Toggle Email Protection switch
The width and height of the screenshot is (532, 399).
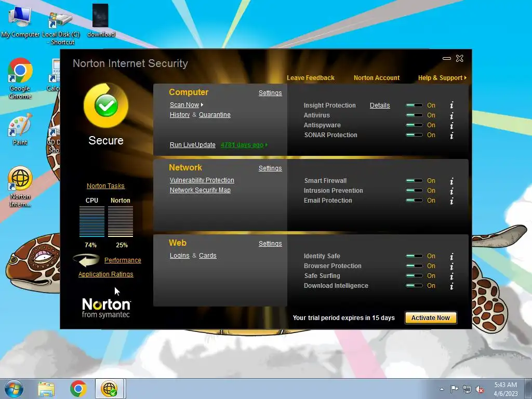point(414,200)
